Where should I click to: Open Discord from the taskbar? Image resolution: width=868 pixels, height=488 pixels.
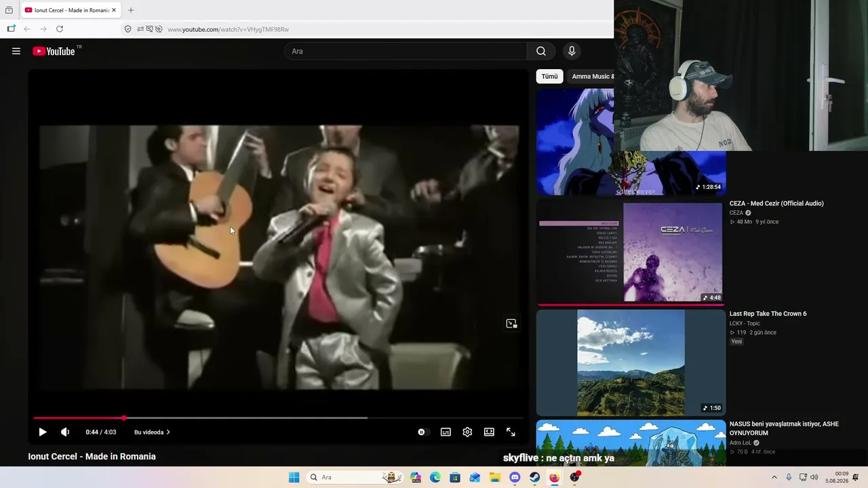(x=515, y=477)
